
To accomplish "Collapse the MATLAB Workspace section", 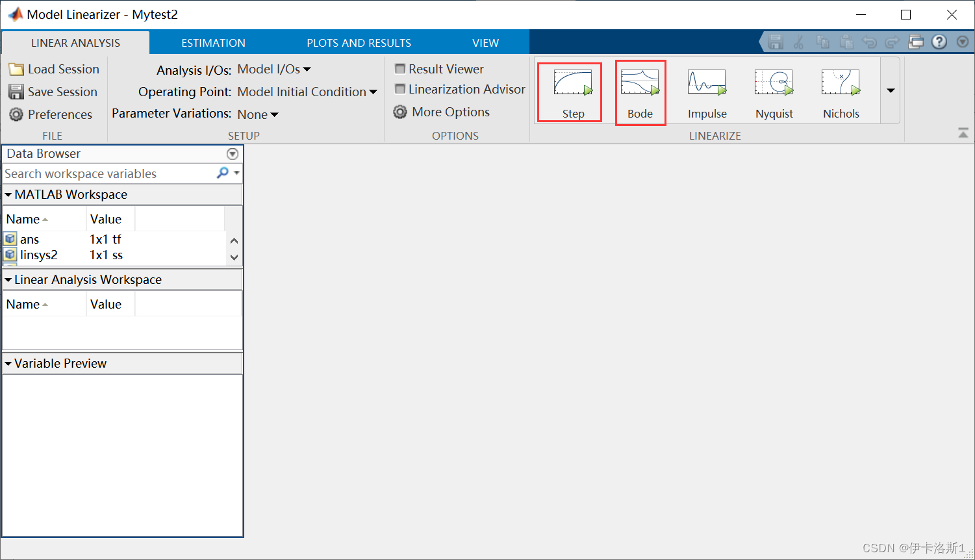I will pos(8,194).
